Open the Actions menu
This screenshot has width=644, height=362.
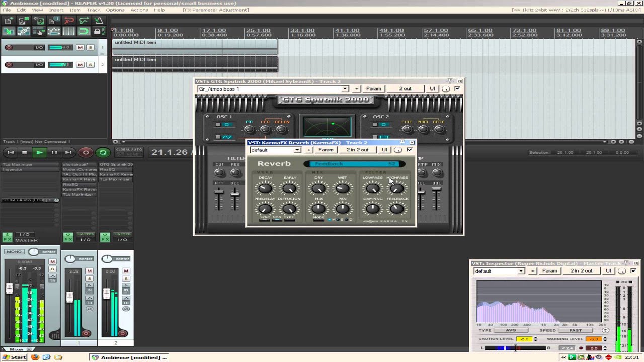139,10
